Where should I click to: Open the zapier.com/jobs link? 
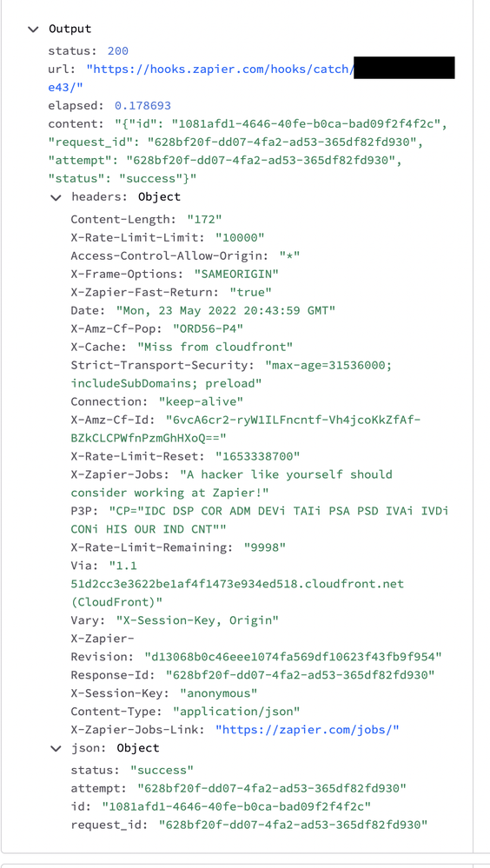click(308, 730)
